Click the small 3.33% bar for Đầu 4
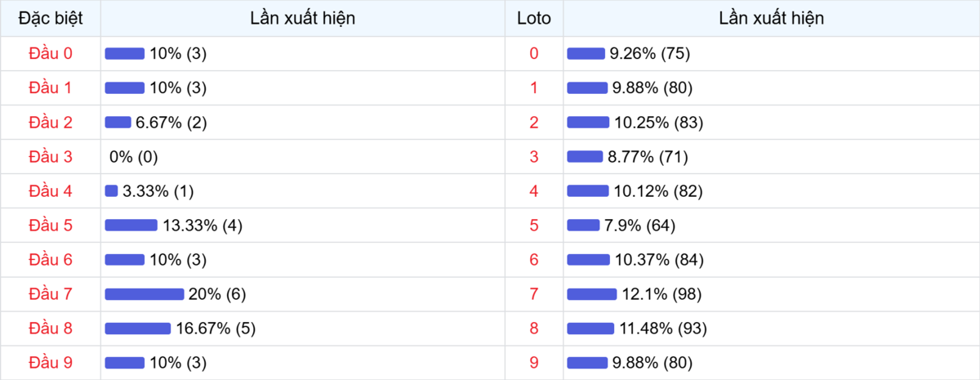The image size is (980, 380). click(x=111, y=191)
